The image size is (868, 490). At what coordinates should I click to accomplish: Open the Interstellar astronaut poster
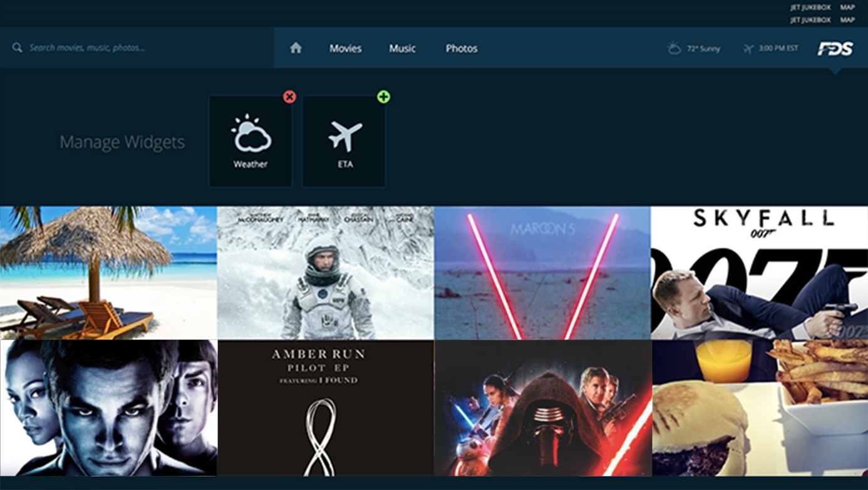[x=326, y=273]
